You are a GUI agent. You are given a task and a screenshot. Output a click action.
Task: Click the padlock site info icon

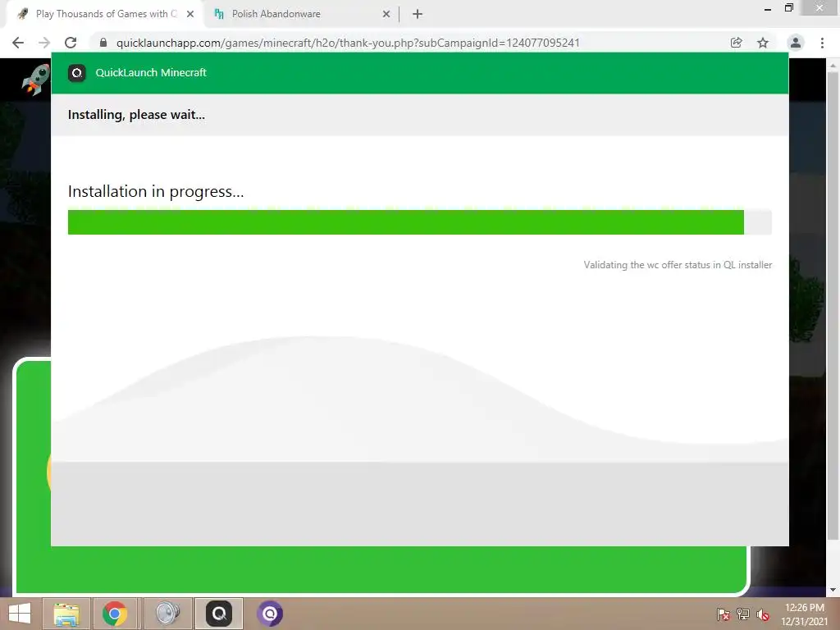[103, 43]
